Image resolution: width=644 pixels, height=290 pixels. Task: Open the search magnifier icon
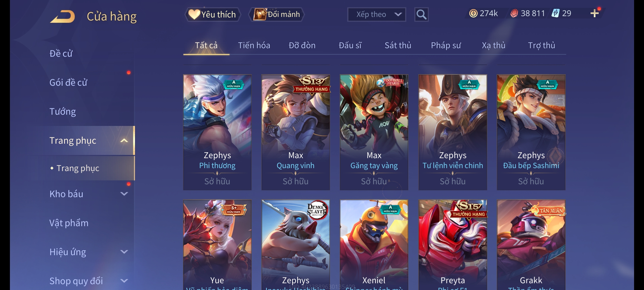(421, 15)
